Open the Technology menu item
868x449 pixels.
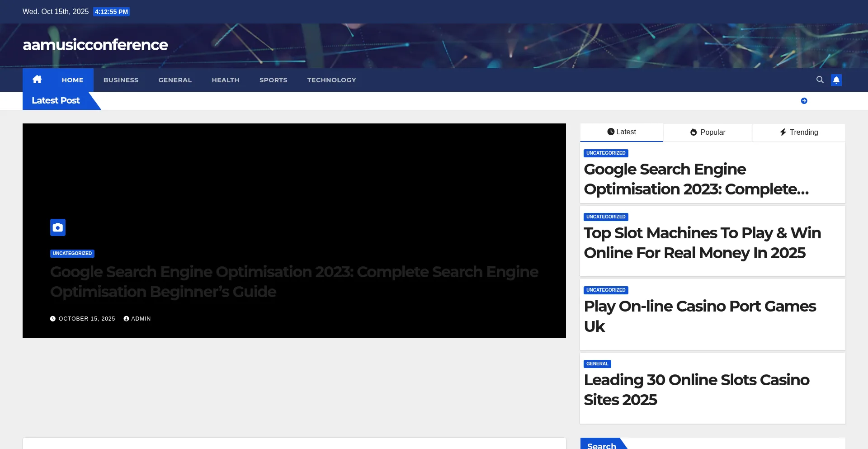tap(331, 80)
